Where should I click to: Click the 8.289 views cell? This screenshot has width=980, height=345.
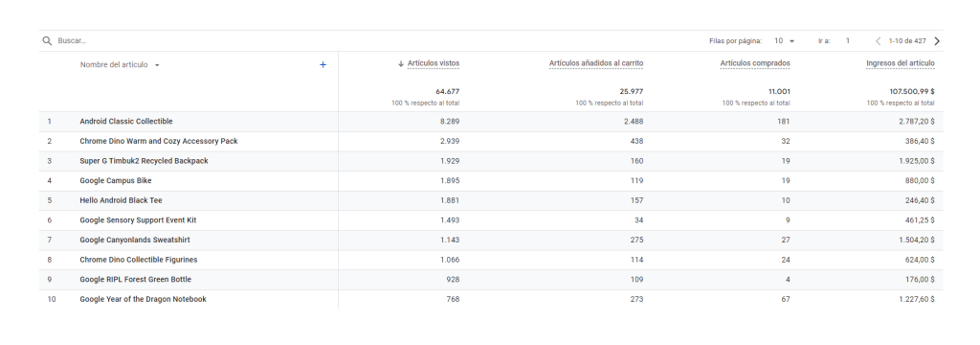point(450,122)
